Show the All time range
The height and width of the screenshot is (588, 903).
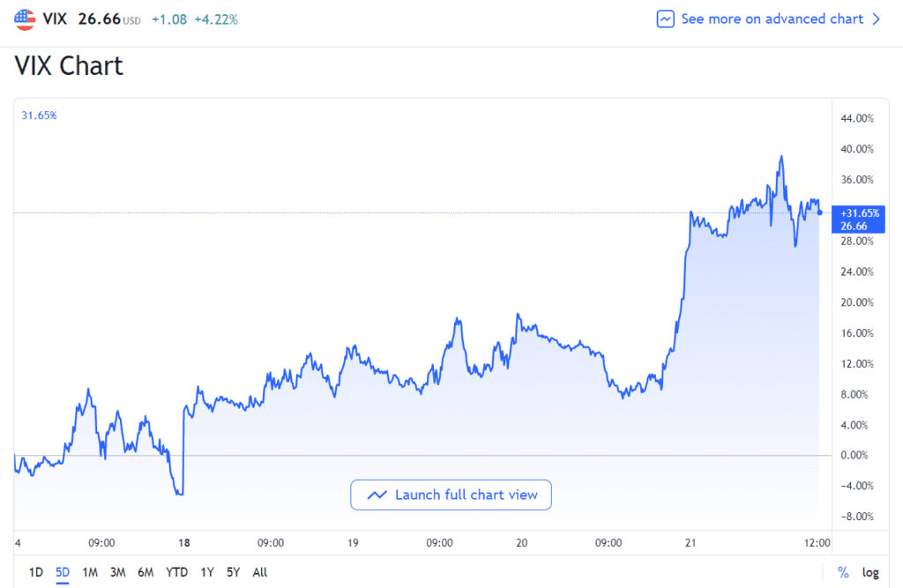coord(260,572)
